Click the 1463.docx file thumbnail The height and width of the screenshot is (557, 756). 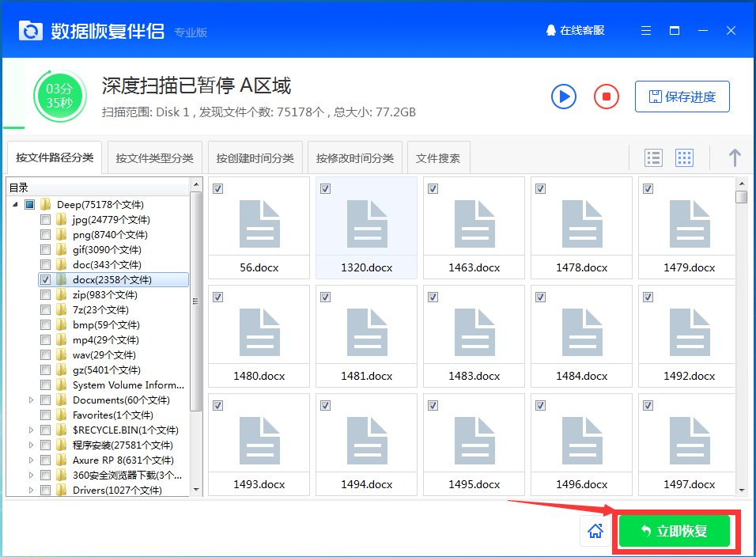474,228
